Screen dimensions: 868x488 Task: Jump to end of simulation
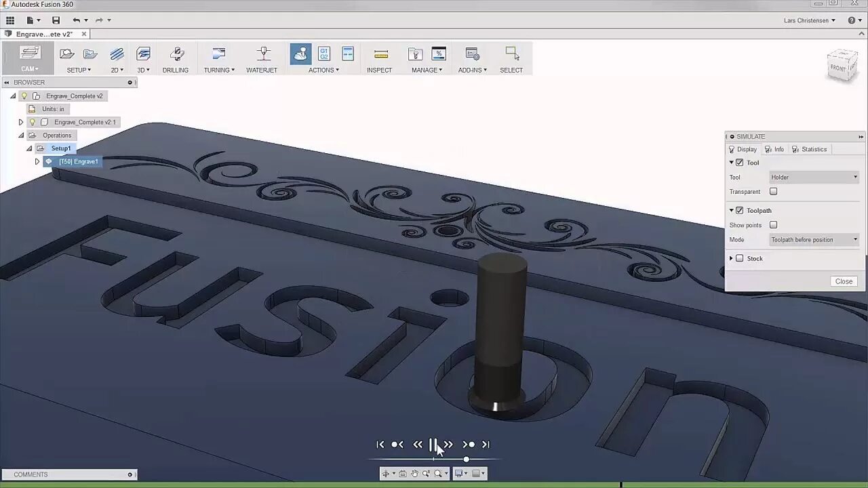tap(486, 445)
